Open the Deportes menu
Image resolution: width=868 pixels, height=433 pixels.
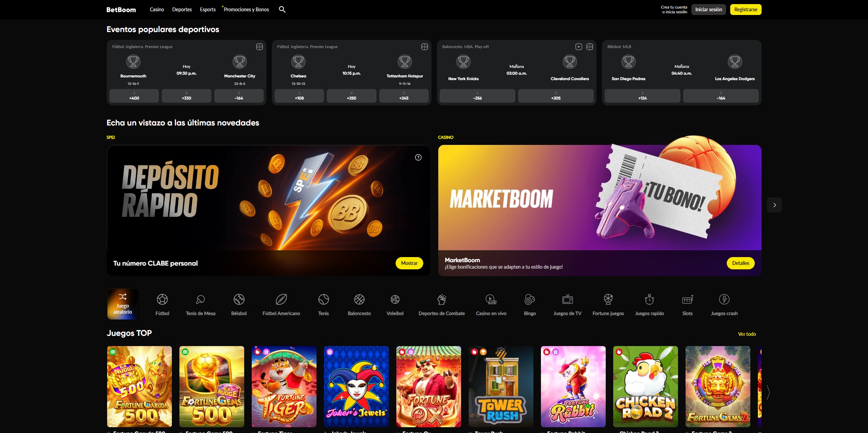click(x=182, y=10)
